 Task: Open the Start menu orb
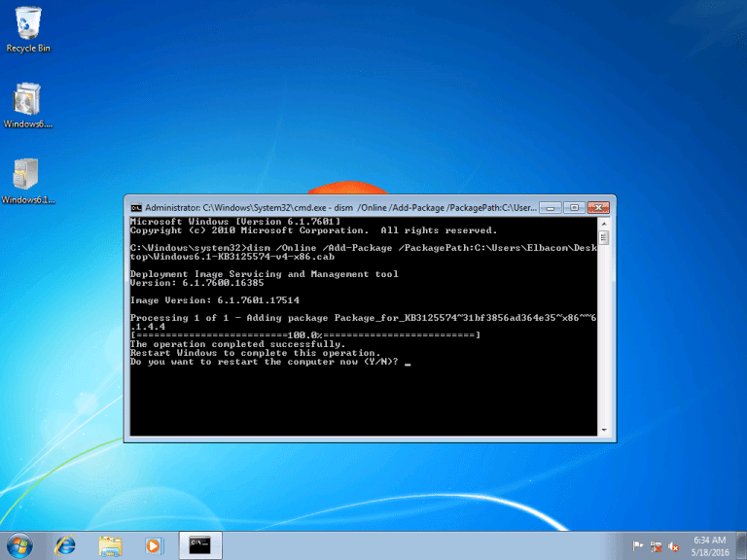(x=19, y=544)
